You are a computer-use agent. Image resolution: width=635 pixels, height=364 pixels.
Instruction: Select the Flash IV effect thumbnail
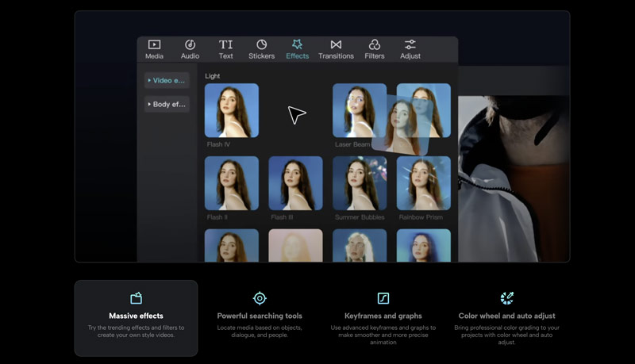point(231,110)
